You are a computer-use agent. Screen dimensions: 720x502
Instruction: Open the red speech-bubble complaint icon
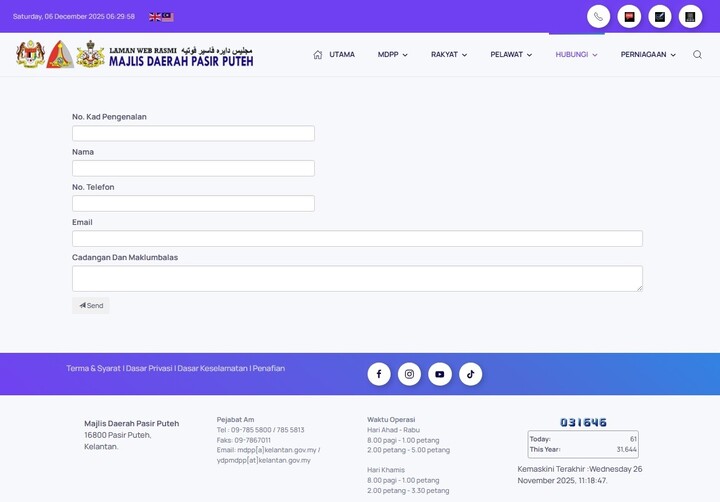point(629,17)
